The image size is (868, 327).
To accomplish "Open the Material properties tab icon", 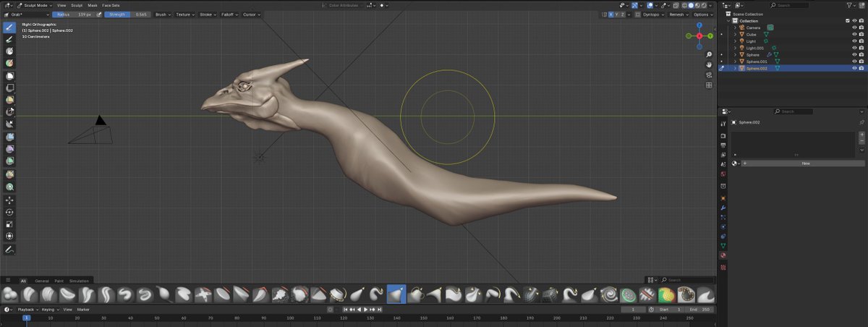I will [x=723, y=255].
